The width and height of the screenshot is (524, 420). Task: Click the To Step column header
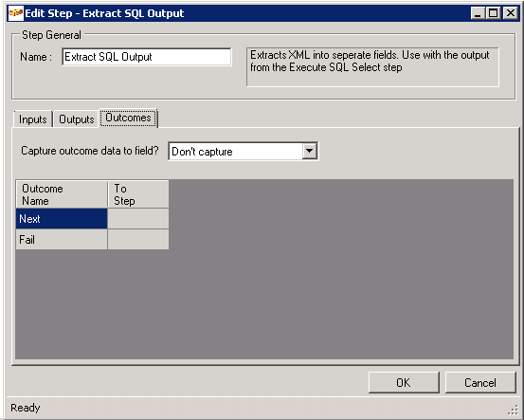point(138,194)
